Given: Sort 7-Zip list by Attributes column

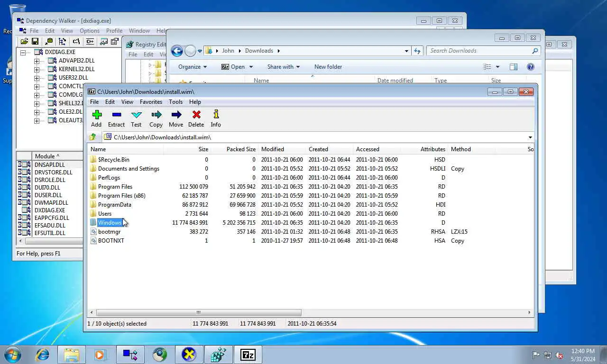Looking at the screenshot, I should click(x=424, y=149).
